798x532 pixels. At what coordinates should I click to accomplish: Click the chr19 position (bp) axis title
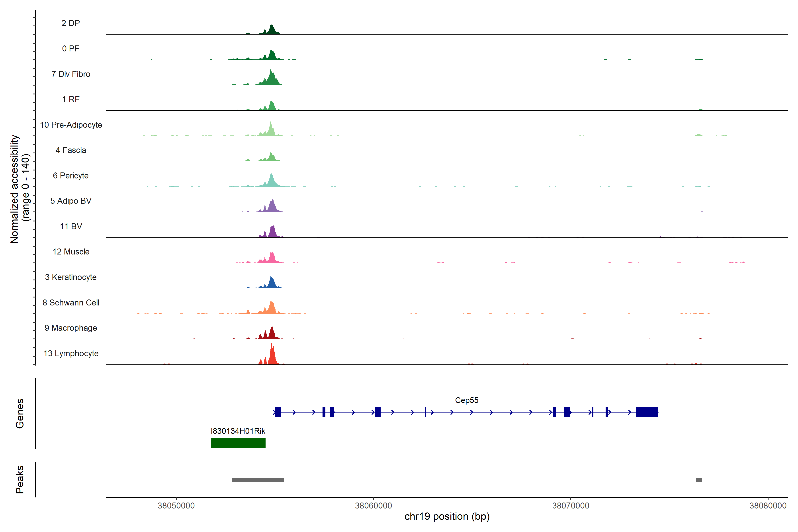pos(447,516)
